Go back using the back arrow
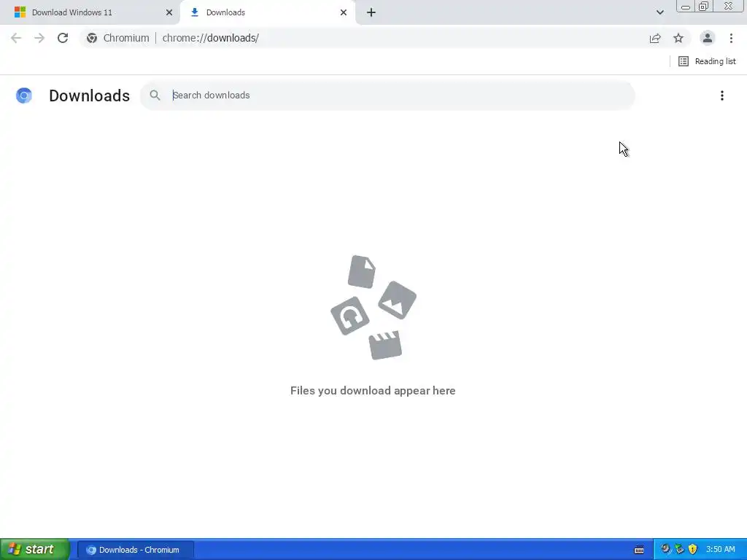 [16, 38]
